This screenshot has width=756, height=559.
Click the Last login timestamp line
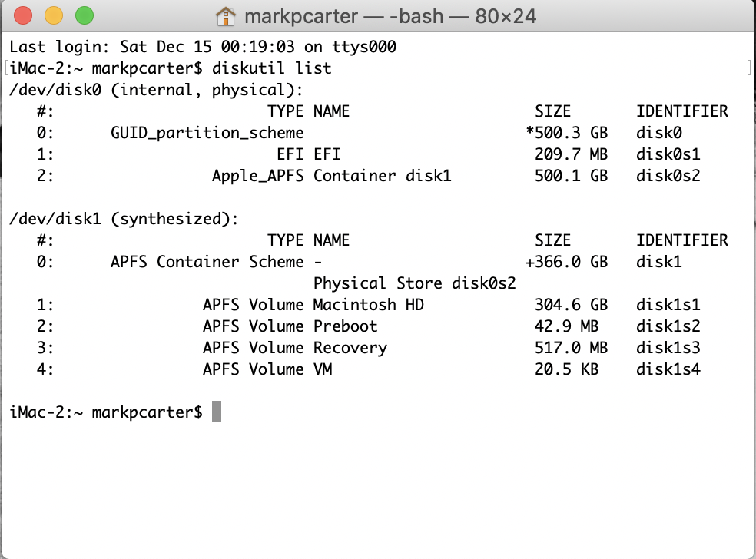tap(203, 47)
